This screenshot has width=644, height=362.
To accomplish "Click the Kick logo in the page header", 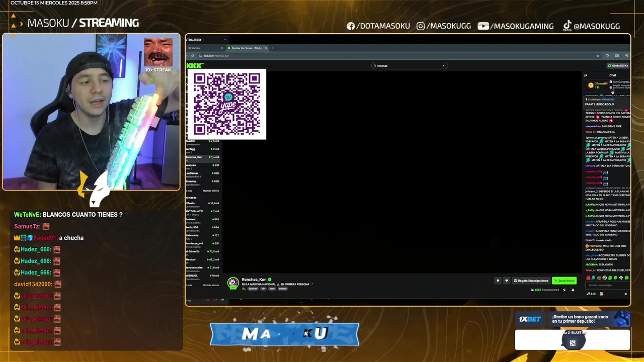I will (x=195, y=65).
